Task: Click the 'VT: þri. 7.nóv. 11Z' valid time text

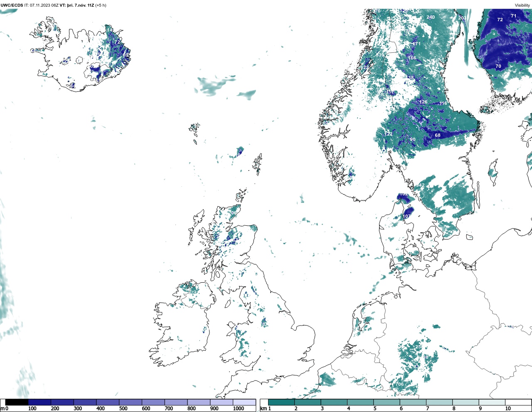Action: (77, 5)
